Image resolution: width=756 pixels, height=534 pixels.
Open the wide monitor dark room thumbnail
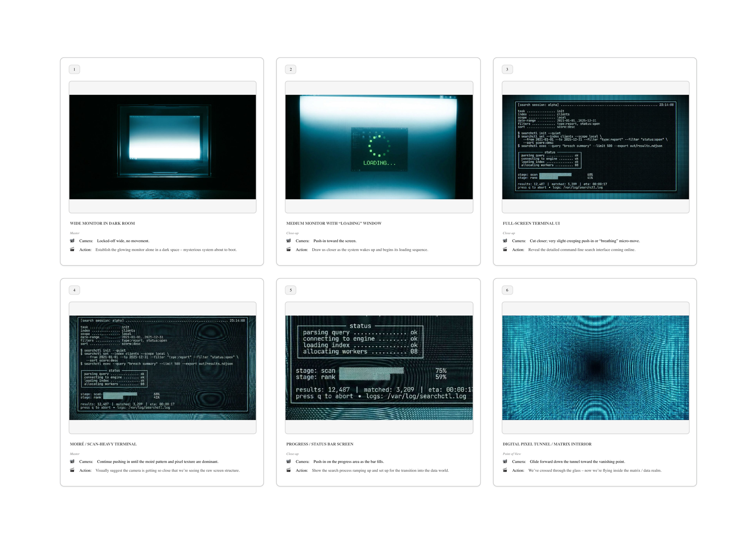pos(162,147)
